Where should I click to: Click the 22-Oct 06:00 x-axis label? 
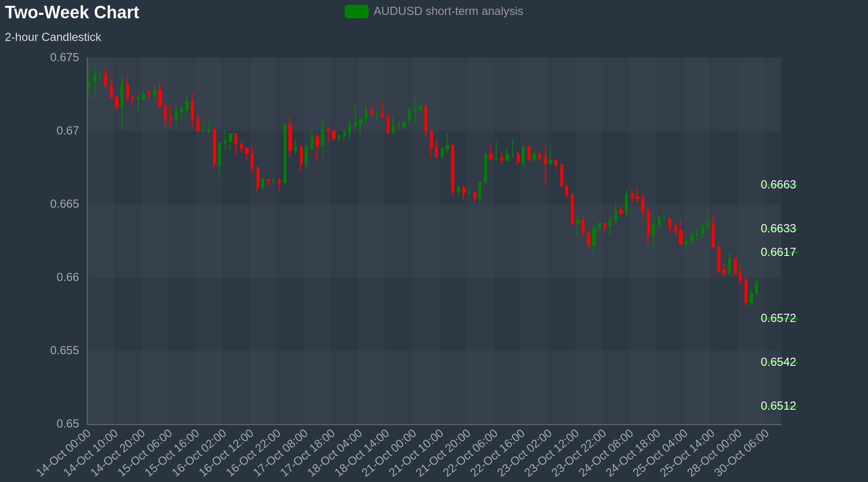coord(471,453)
